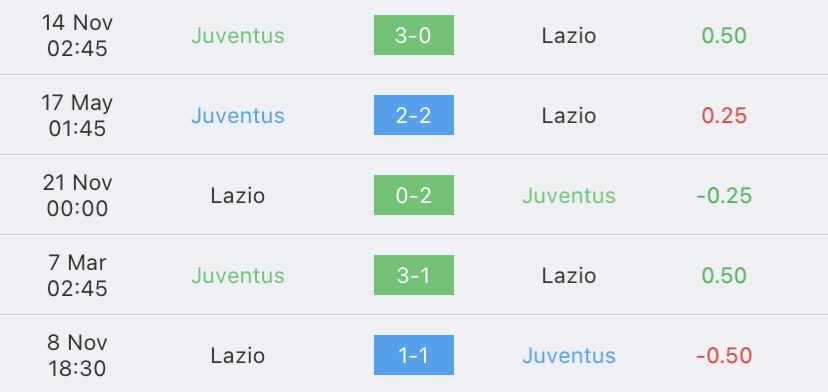Select the 2-2 score box for 17 May

[x=413, y=115]
